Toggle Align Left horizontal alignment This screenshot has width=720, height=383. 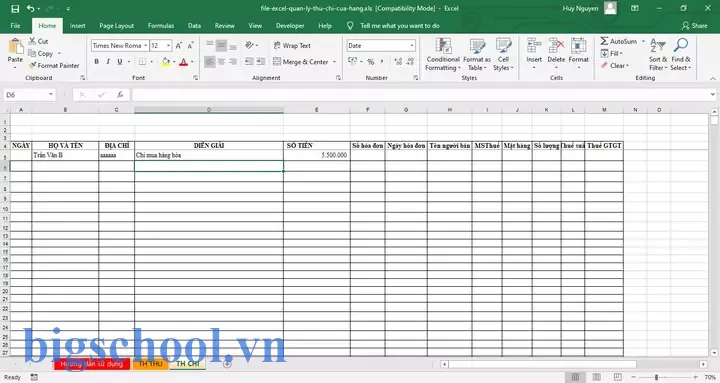209,62
